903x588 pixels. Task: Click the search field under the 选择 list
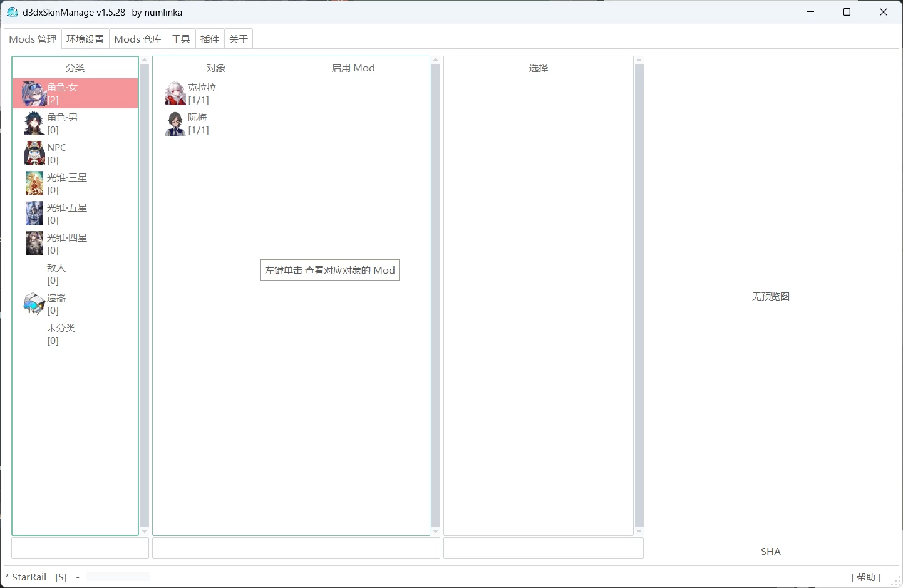click(x=544, y=548)
